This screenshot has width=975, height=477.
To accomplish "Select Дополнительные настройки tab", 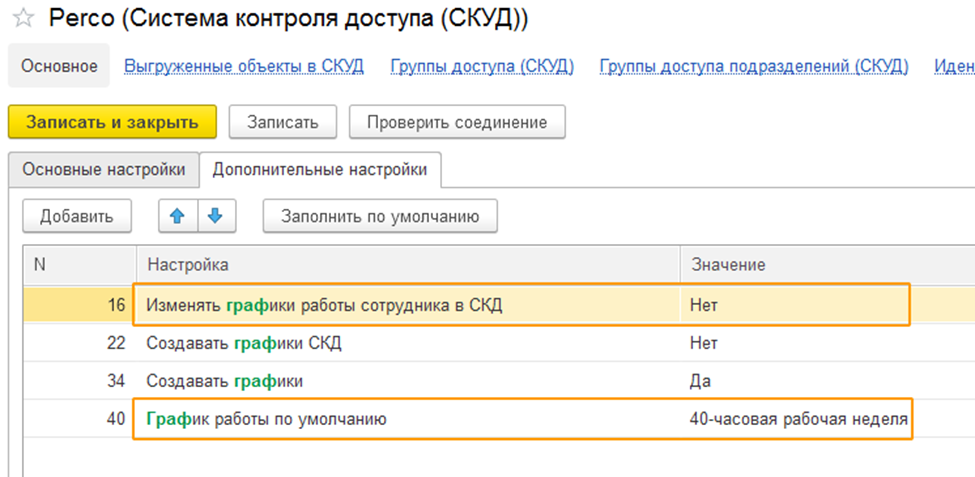I will click(x=320, y=169).
